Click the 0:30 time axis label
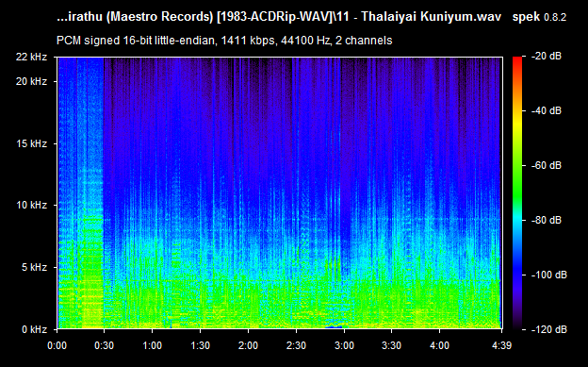 pyautogui.click(x=104, y=345)
